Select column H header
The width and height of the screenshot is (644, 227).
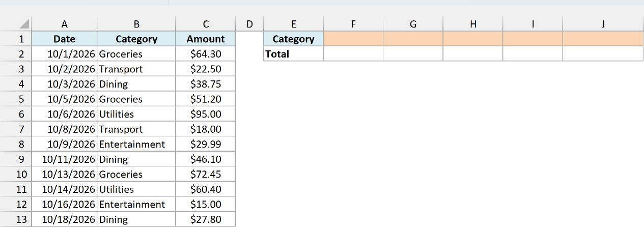[473, 24]
